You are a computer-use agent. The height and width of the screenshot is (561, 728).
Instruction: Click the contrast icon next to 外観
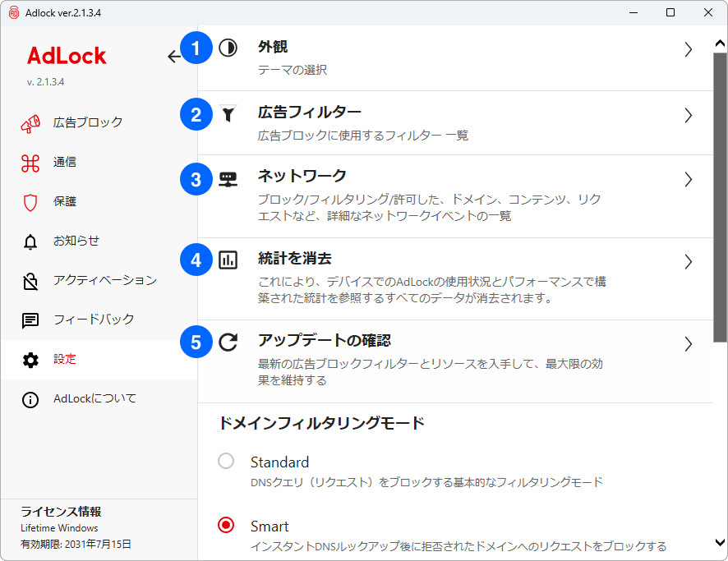[x=228, y=48]
